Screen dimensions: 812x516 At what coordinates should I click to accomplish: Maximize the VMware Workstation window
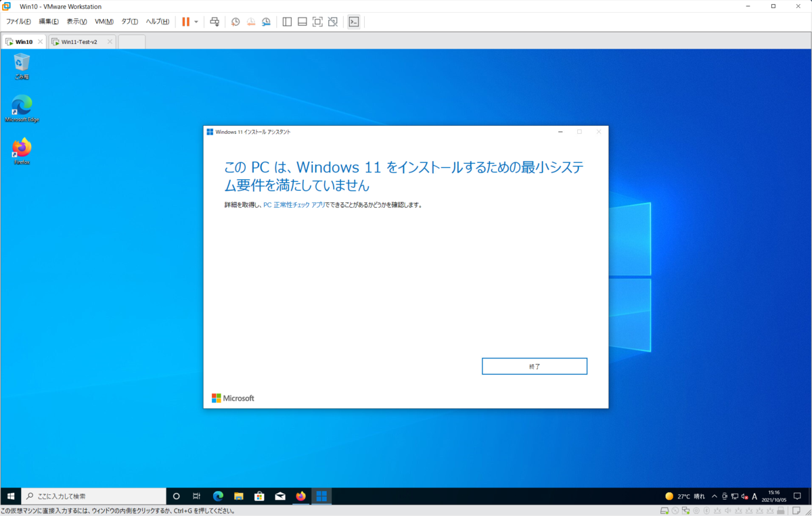773,6
